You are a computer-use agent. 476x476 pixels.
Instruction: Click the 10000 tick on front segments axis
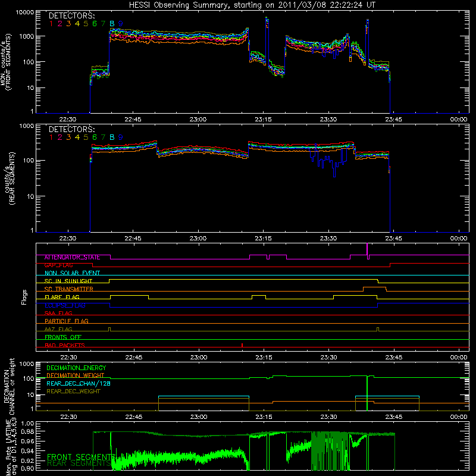25,12
